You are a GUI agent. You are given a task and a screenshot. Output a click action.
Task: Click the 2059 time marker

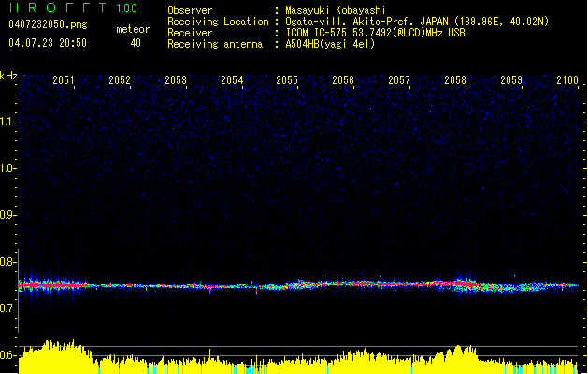point(511,80)
